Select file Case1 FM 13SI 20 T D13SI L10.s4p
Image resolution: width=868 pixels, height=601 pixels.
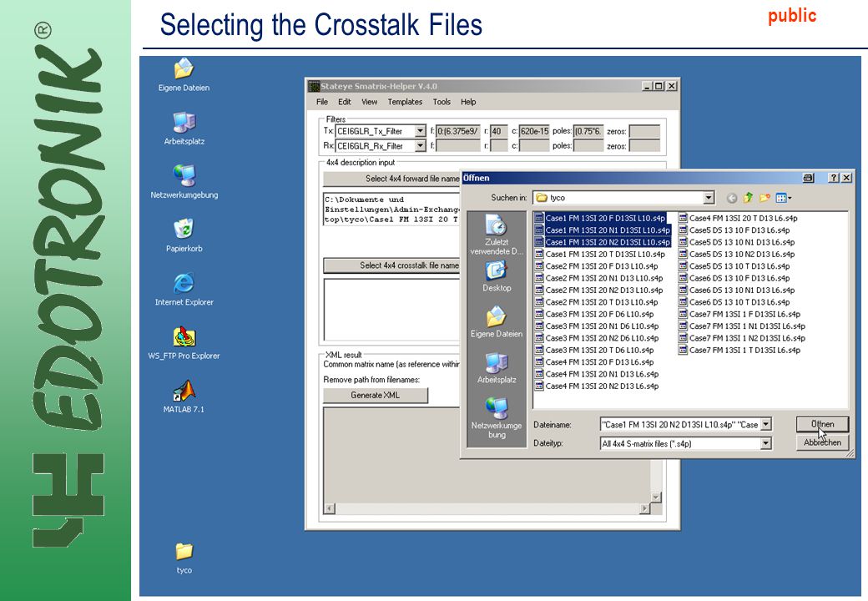(x=599, y=254)
